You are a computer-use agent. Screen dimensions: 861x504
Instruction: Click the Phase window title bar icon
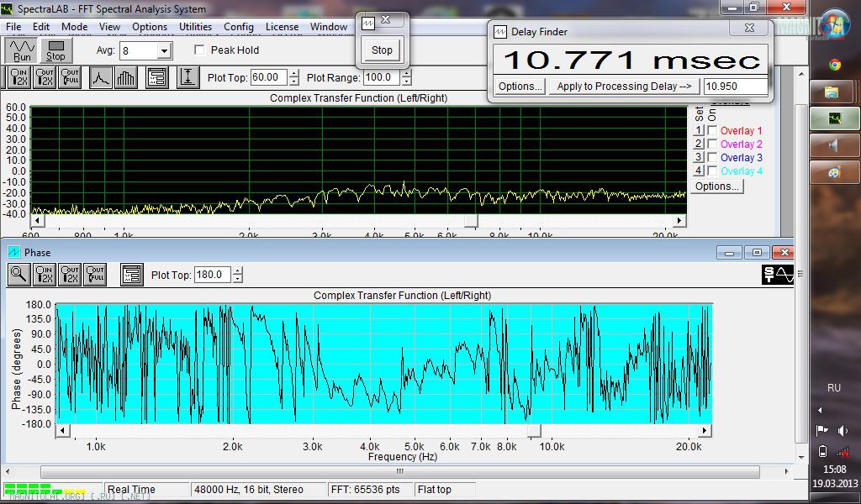pyautogui.click(x=13, y=252)
